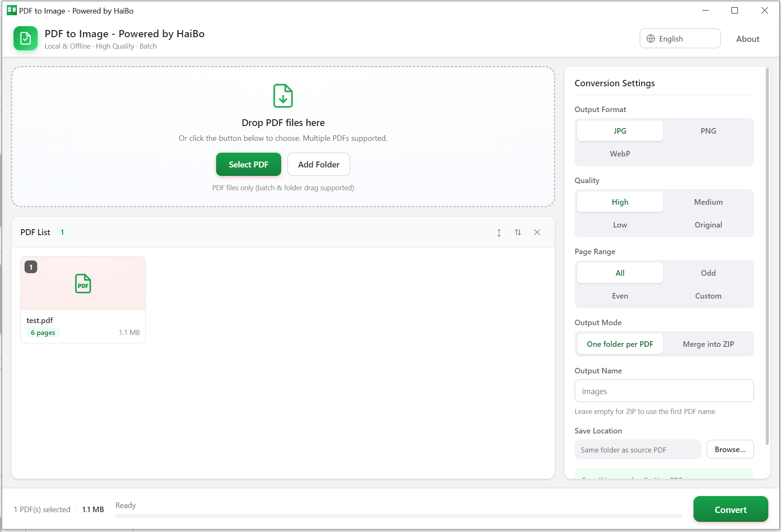Close the PDF to Image window
781x532 pixels.
point(765,11)
